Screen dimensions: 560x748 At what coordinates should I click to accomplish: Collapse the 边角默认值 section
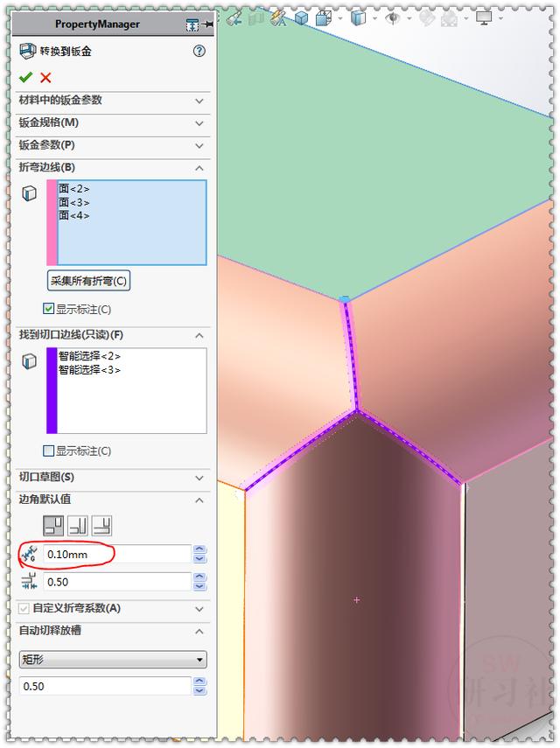(x=199, y=500)
